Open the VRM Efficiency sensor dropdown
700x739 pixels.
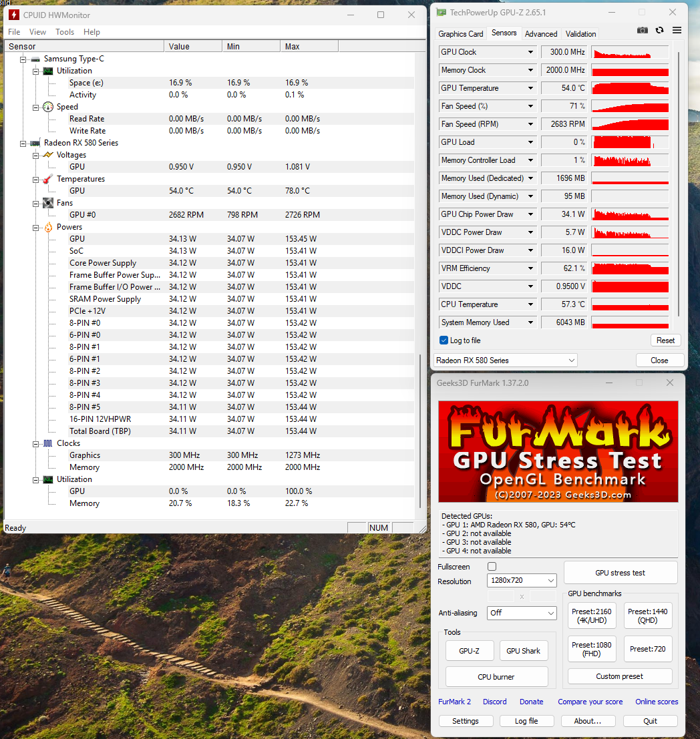(x=530, y=268)
